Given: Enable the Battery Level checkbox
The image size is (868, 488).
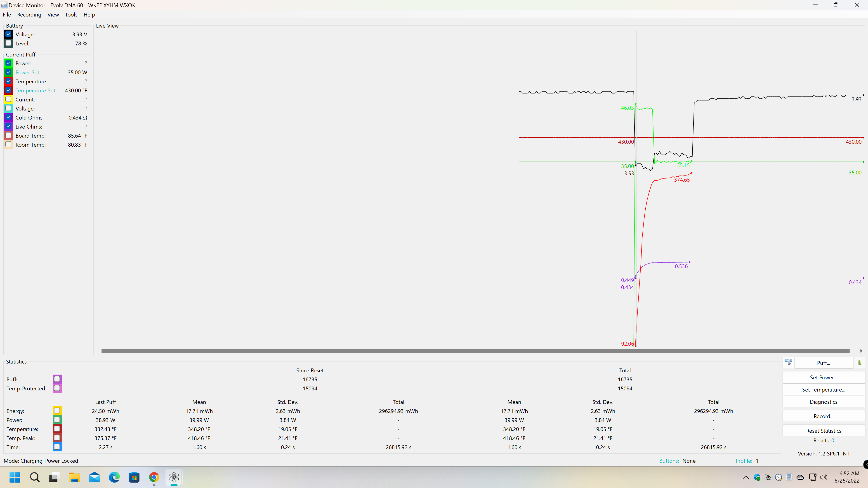Looking at the screenshot, I should click(x=9, y=43).
